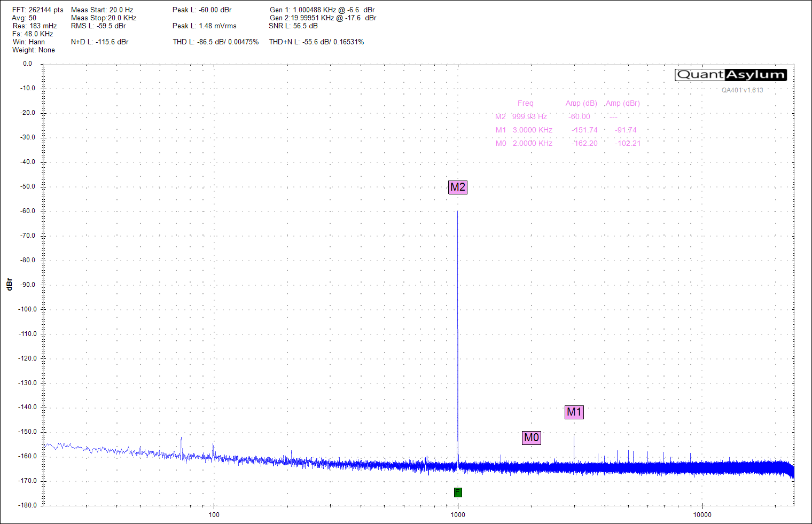Viewport: 812px width, 524px height.
Task: Click the 10000 X-axis frequency label
Action: pos(702,515)
